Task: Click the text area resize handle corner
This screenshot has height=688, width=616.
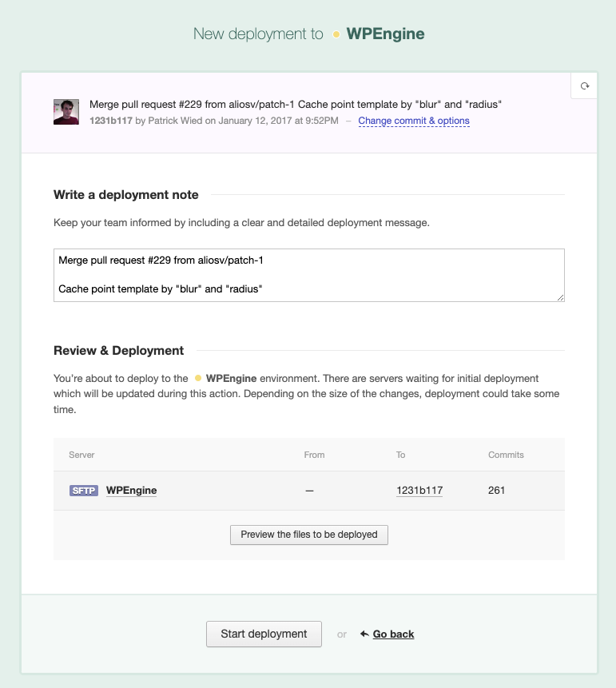Action: (x=561, y=298)
